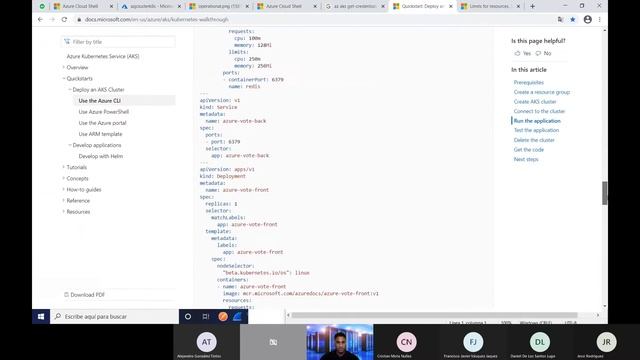Open the orange app on the taskbar
The width and height of the screenshot is (640, 360).
tap(223, 316)
